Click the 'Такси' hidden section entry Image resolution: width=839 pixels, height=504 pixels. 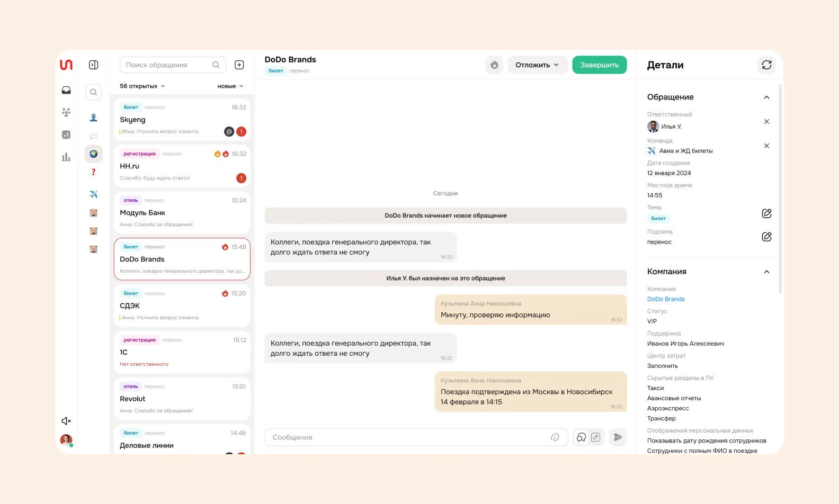(655, 388)
